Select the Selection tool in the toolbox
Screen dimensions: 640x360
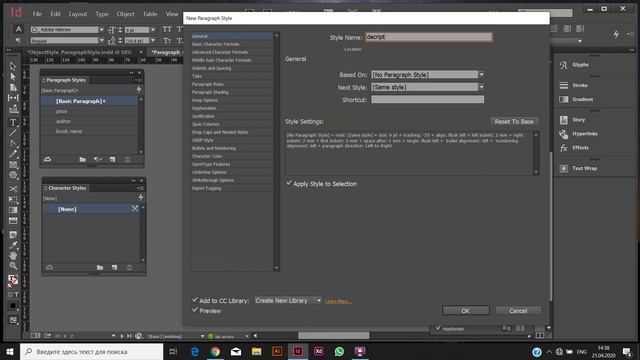[x=13, y=66]
